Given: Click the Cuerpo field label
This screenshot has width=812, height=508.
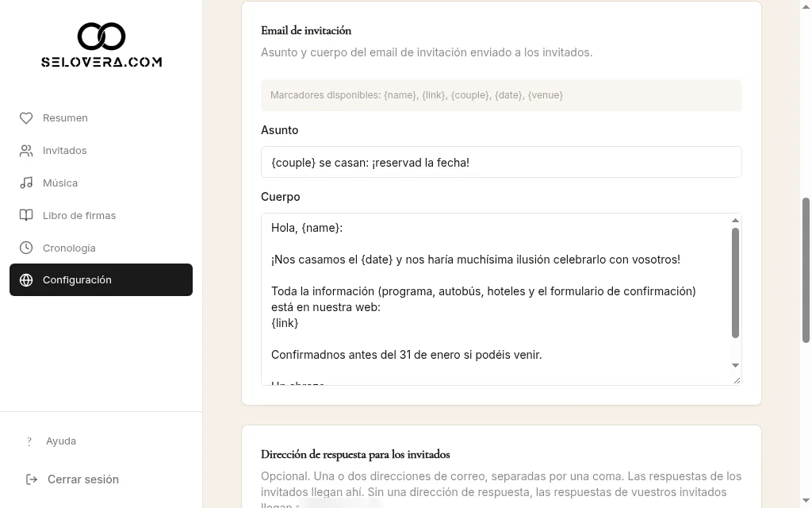Looking at the screenshot, I should pyautogui.click(x=280, y=197).
